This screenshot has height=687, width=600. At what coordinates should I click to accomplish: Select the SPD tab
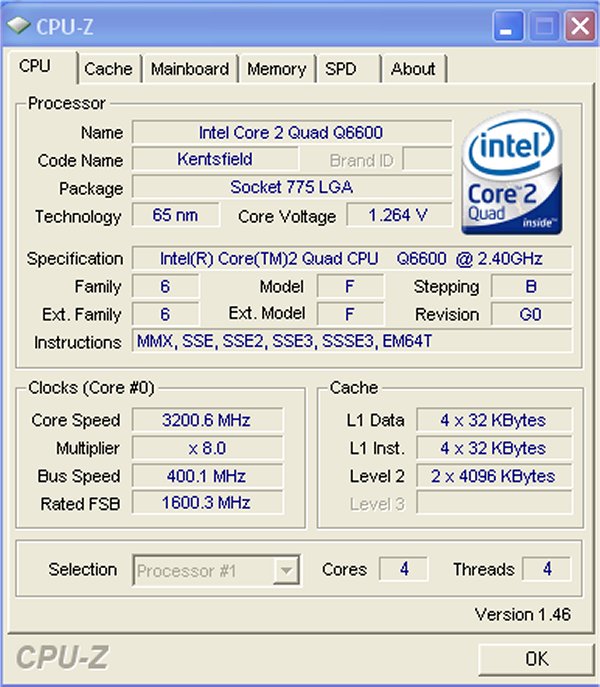click(x=348, y=69)
